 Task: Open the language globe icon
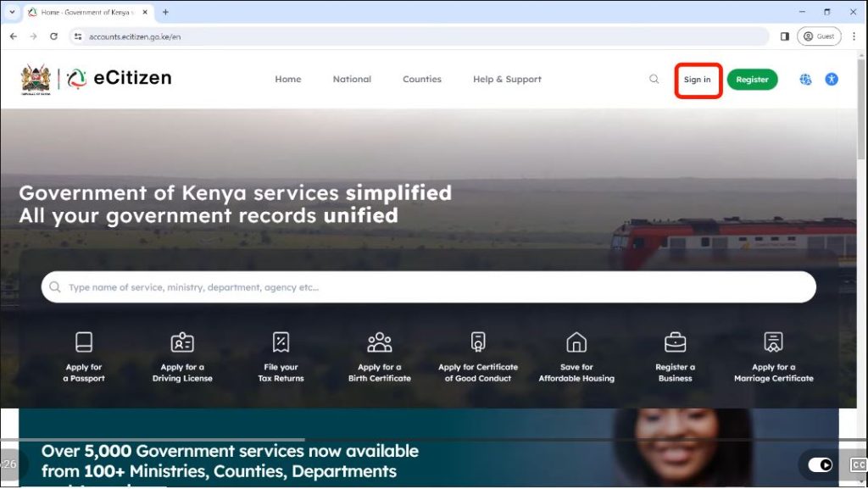[805, 79]
